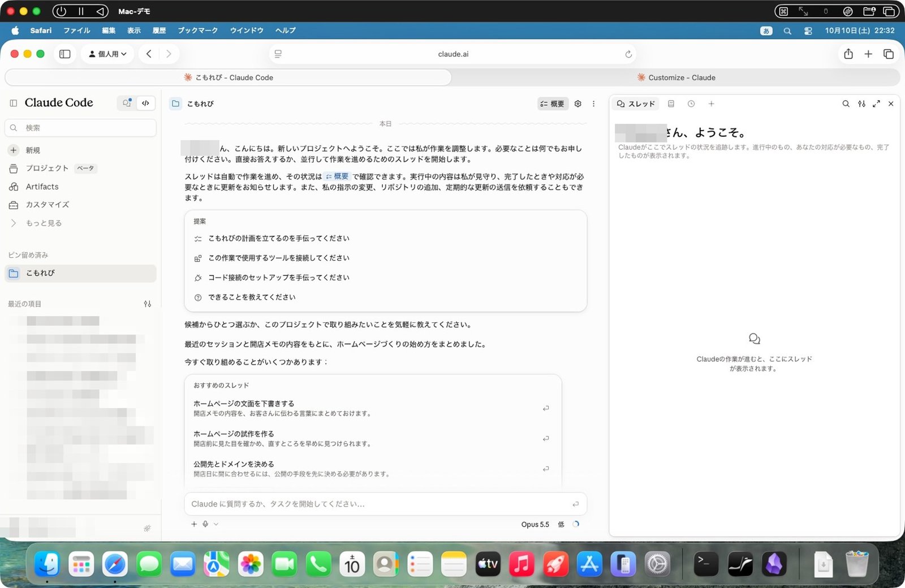The width and height of the screenshot is (905, 588).
Task: Go back in Safari history
Action: coord(149,54)
